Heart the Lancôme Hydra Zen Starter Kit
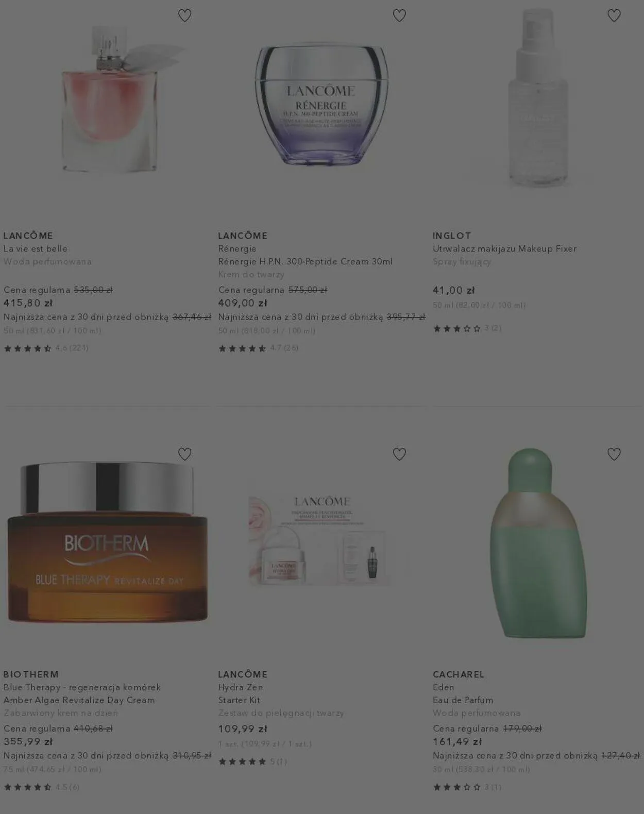644x814 pixels. pos(399,454)
